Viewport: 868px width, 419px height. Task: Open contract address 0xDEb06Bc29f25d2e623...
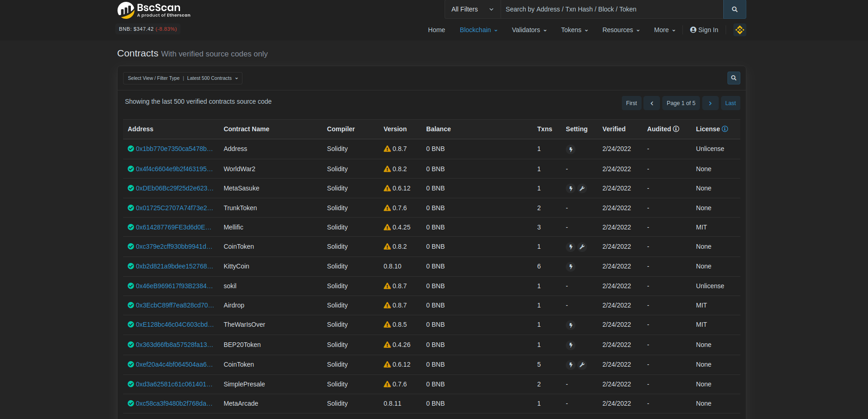pos(175,188)
